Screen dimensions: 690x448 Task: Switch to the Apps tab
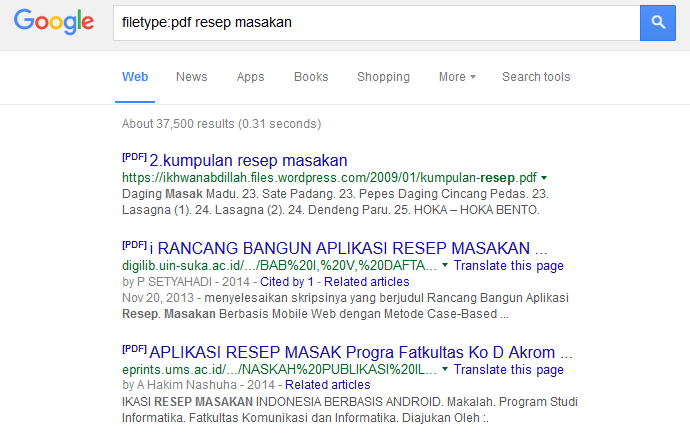250,77
